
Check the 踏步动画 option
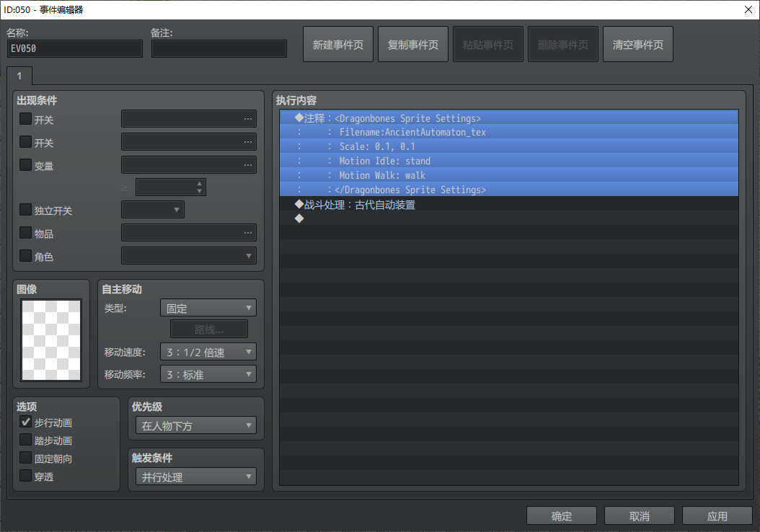[25, 440]
